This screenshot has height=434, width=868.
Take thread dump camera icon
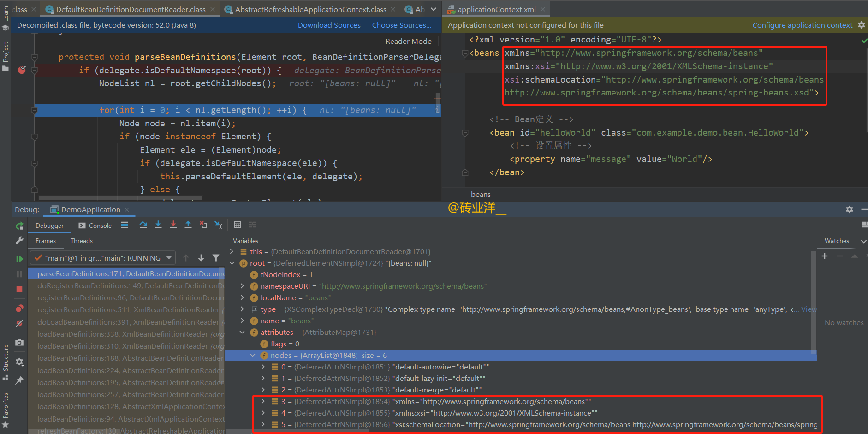click(x=19, y=342)
